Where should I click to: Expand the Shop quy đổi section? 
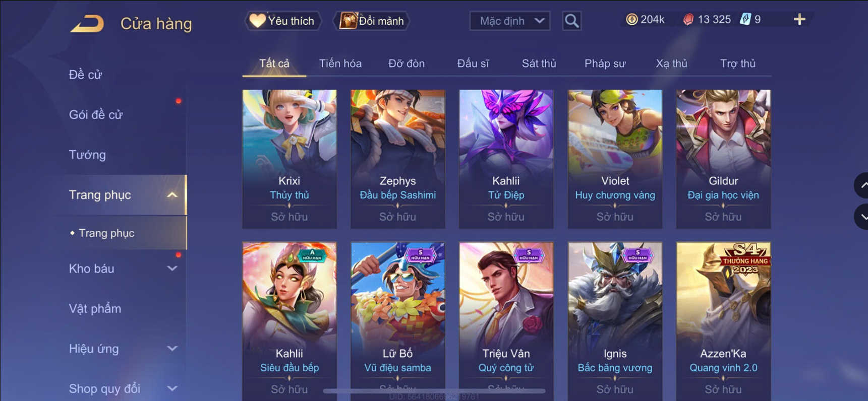pos(172,388)
